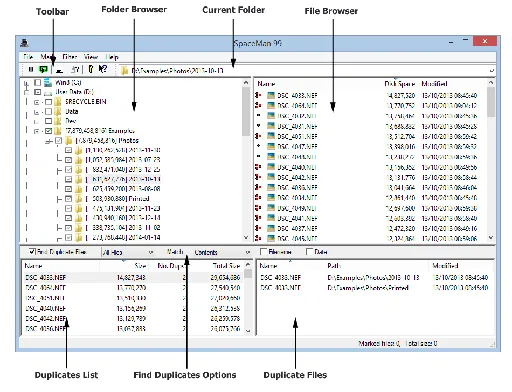Uncheck the Find Duplicate Files checkbox
The image size is (512, 392).
point(32,252)
